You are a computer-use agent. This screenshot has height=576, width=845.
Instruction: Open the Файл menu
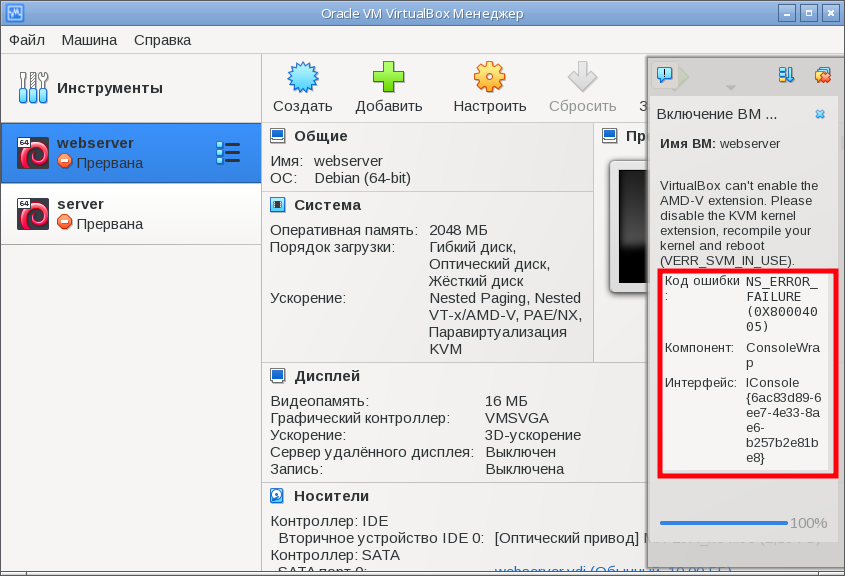point(27,40)
